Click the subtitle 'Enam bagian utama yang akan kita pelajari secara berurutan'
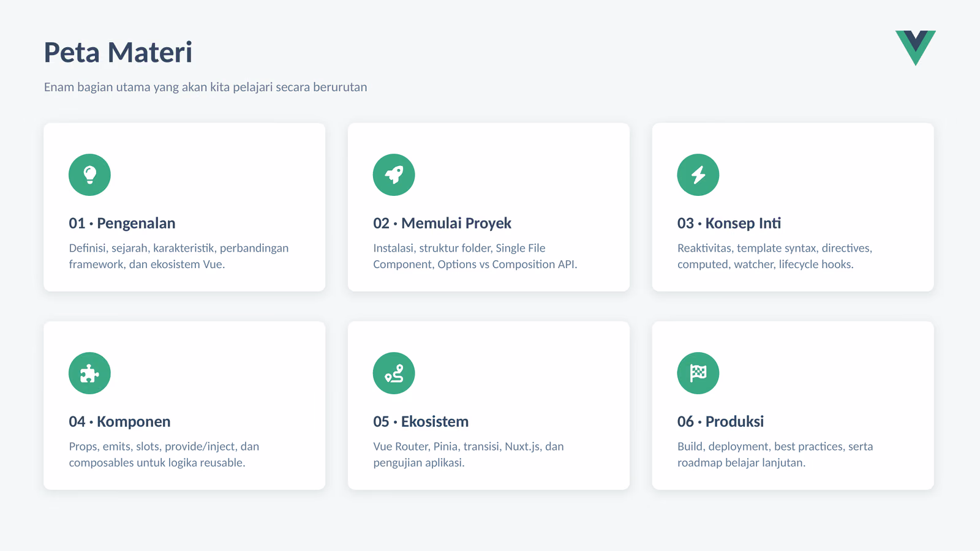 (x=205, y=87)
